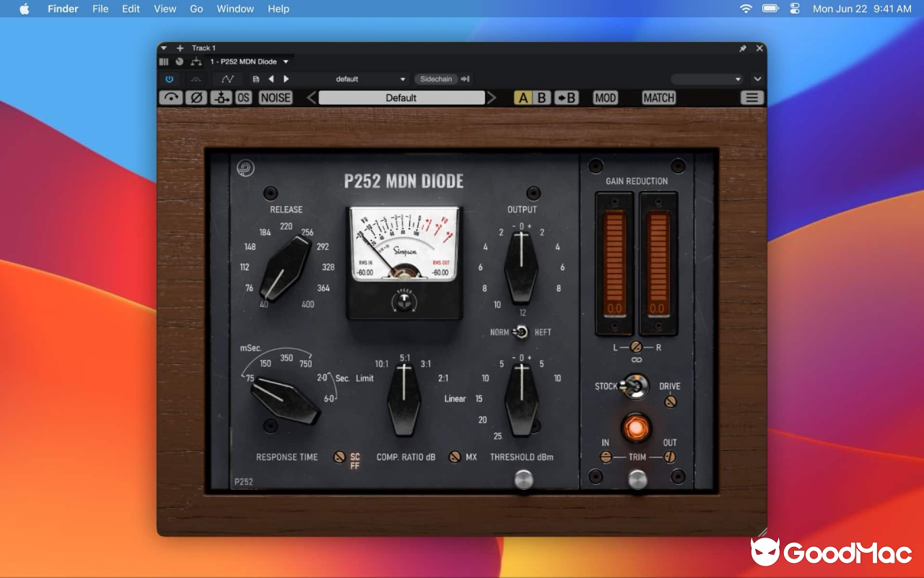Screen dimensions: 924x578
Task: Open the File menu
Action: (100, 9)
